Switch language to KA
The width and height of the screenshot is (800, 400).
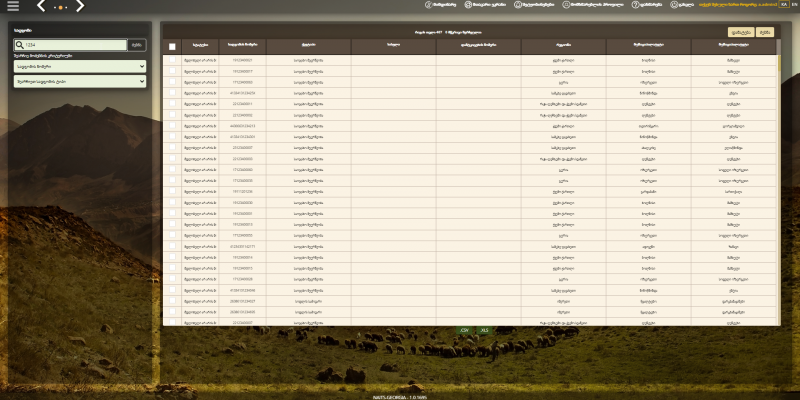784,4
